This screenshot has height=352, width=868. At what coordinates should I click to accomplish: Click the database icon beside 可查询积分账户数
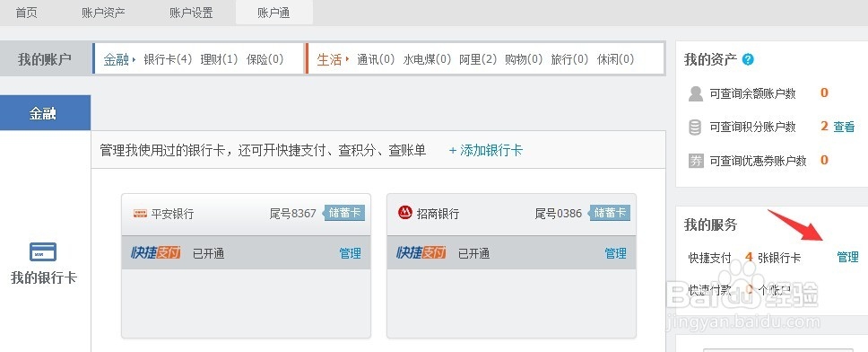pyautogui.click(x=695, y=127)
